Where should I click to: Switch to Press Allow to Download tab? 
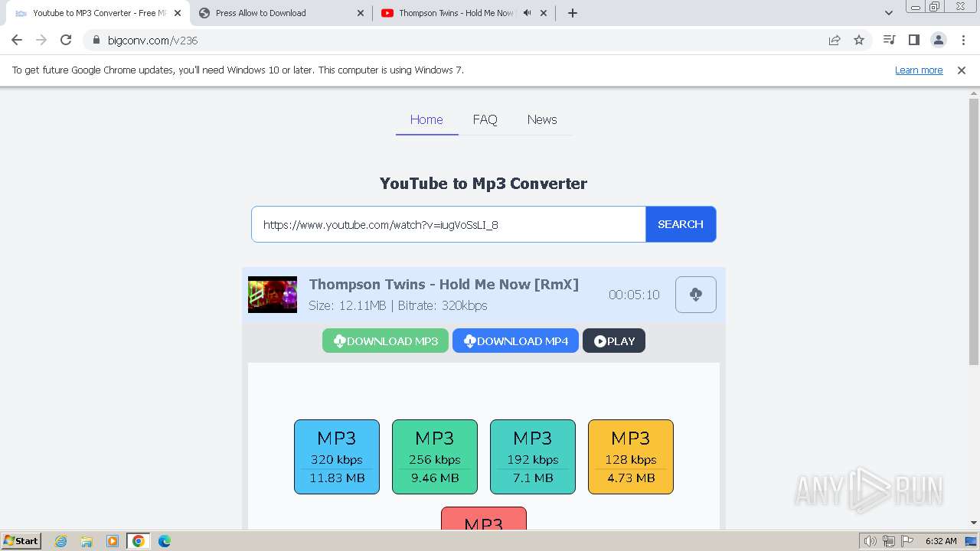pos(281,13)
